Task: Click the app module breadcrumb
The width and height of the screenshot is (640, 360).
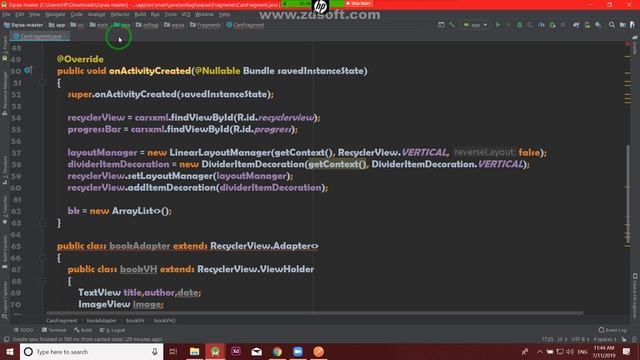Action: pyautogui.click(x=57, y=25)
